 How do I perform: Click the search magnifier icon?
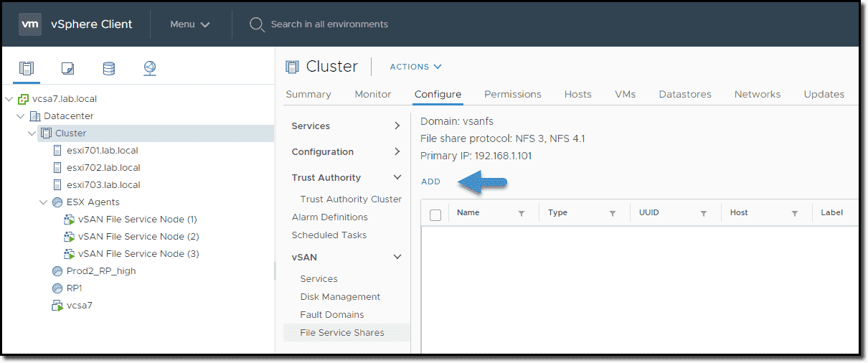257,24
